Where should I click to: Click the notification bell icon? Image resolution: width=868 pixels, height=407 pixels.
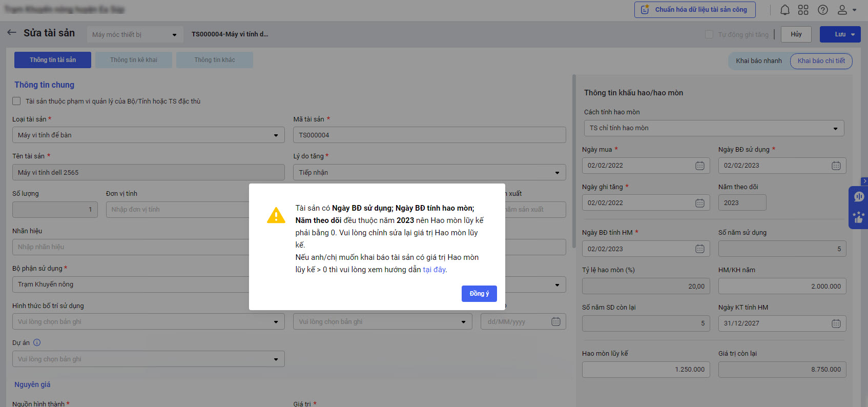784,10
